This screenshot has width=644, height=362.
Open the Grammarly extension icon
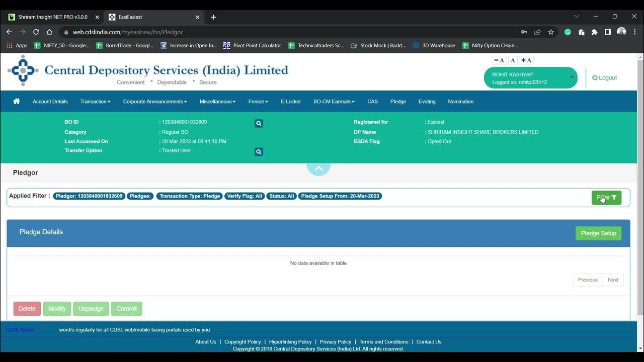tap(568, 32)
